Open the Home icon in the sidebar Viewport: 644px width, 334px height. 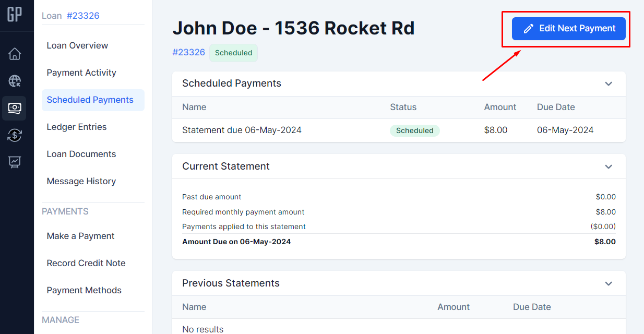[15, 54]
